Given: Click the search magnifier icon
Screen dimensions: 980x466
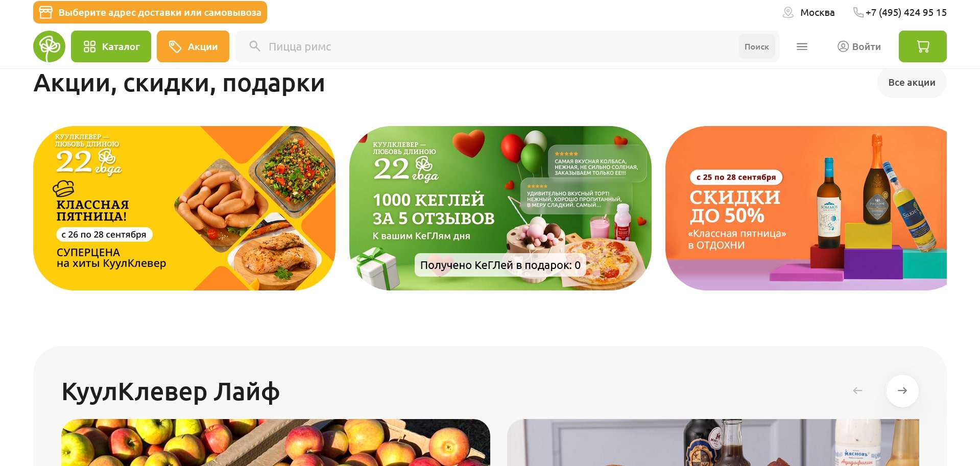Looking at the screenshot, I should pos(254,46).
